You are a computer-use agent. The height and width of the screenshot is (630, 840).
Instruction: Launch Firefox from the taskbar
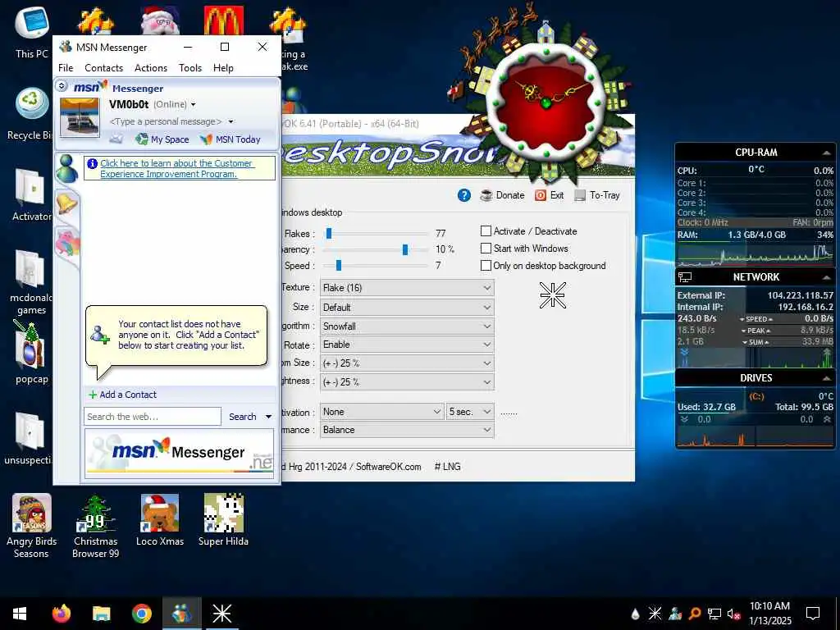point(62,614)
